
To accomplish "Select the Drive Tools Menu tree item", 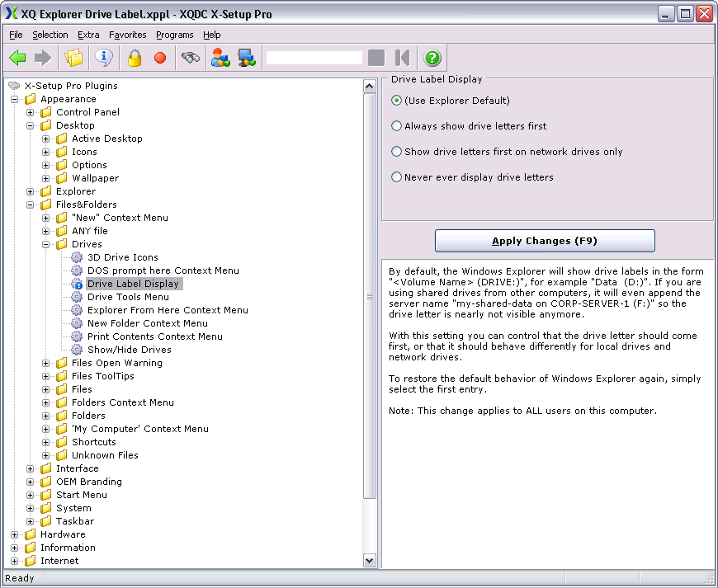I will coord(128,297).
